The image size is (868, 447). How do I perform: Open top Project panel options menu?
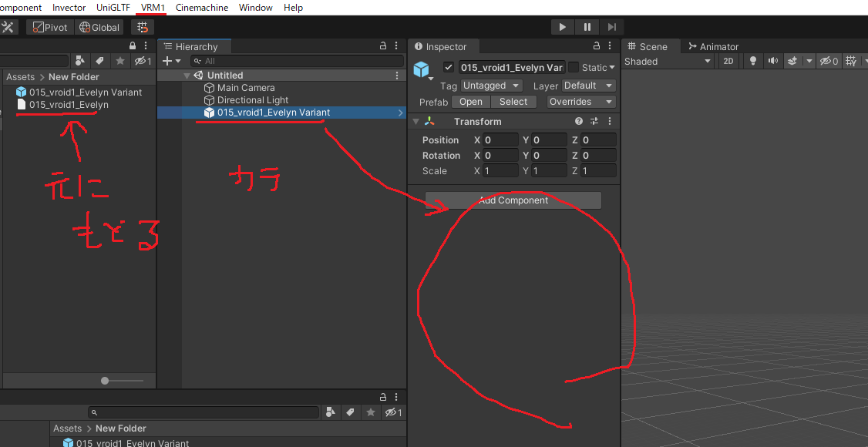[x=146, y=46]
